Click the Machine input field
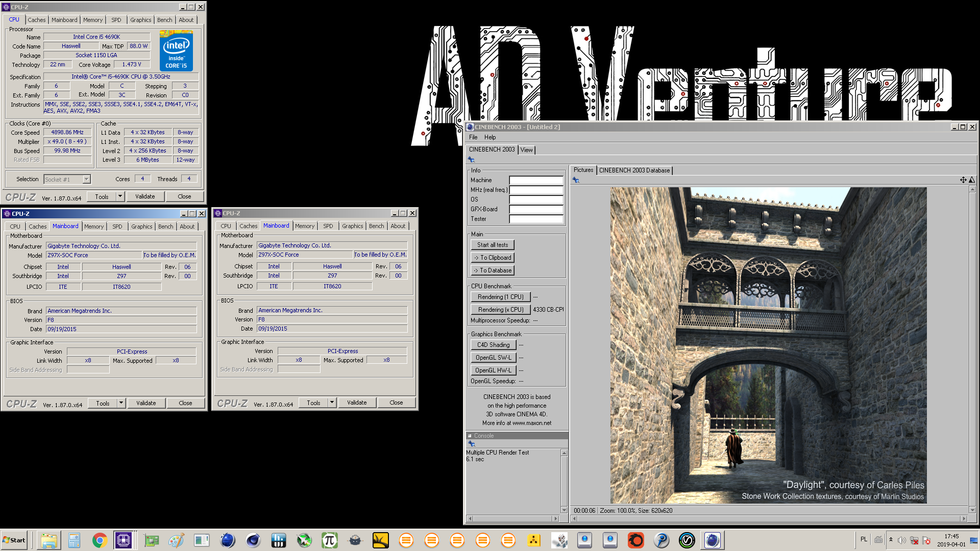 pos(536,180)
